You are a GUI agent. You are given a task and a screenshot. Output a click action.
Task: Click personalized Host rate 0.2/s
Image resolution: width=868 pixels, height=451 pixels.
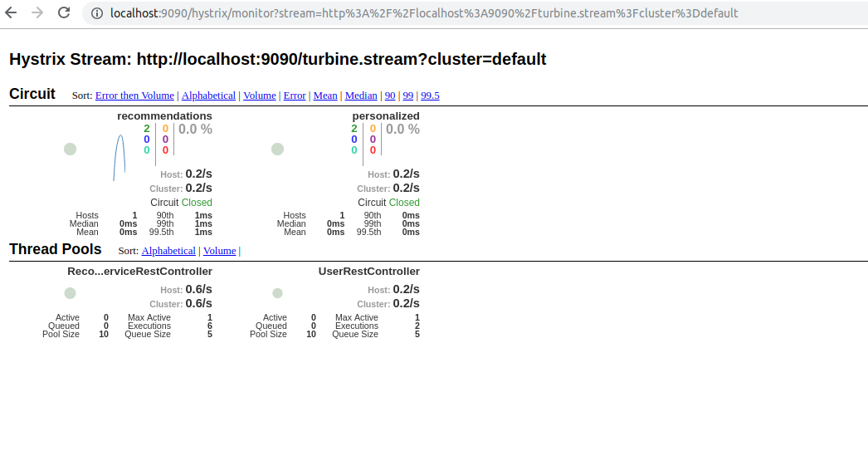(x=407, y=174)
